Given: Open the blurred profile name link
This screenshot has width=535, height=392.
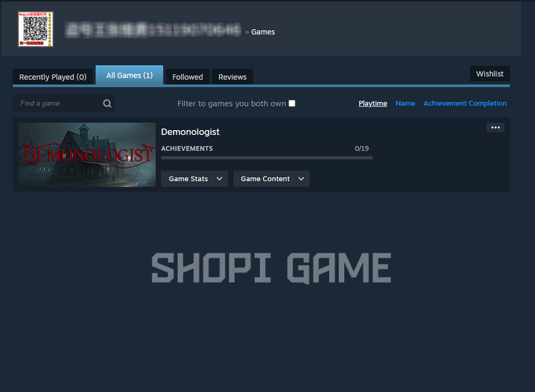Looking at the screenshot, I should (x=154, y=30).
